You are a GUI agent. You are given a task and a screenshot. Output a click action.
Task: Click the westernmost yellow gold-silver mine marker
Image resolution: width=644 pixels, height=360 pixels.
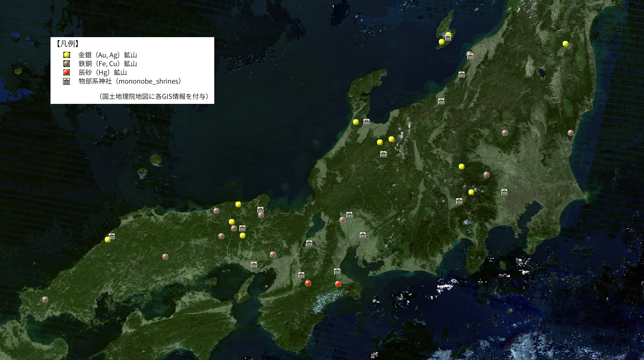(107, 240)
